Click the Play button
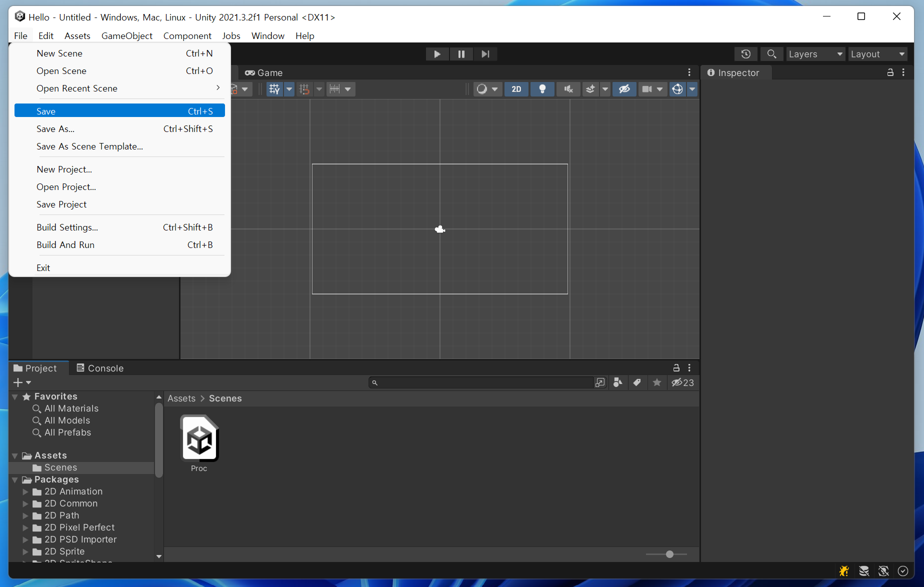 pos(437,54)
